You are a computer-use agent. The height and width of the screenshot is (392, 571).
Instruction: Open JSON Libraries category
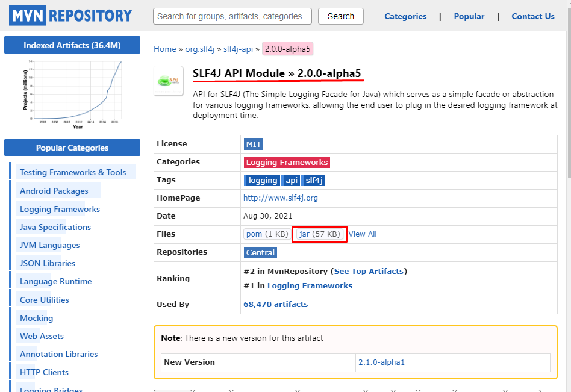point(48,263)
